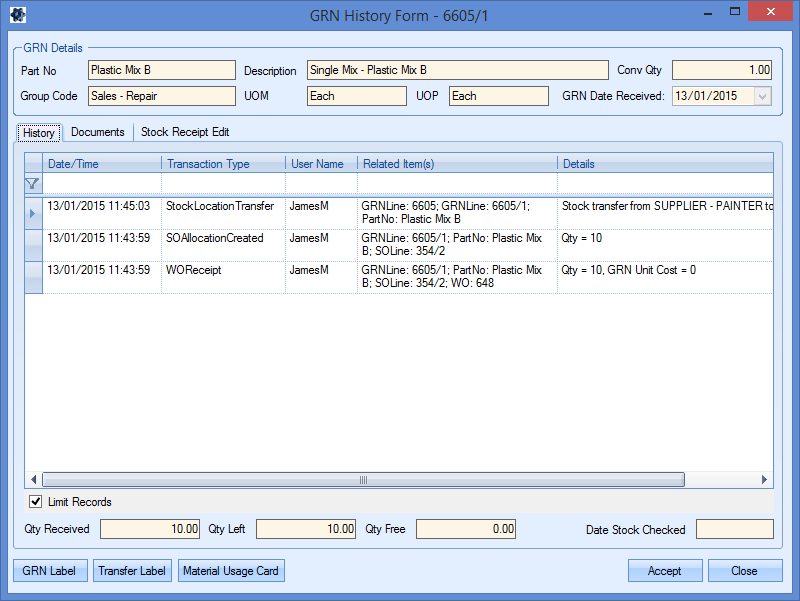Click the Material Usage Card button

231,571
